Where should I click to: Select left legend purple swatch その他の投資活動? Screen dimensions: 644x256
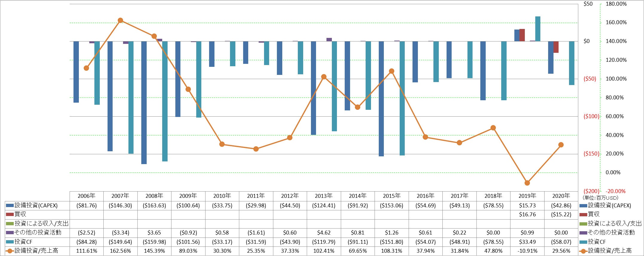click(10, 232)
